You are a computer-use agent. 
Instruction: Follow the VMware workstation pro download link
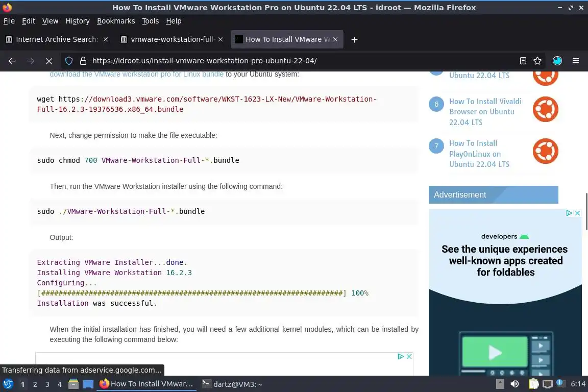136,75
